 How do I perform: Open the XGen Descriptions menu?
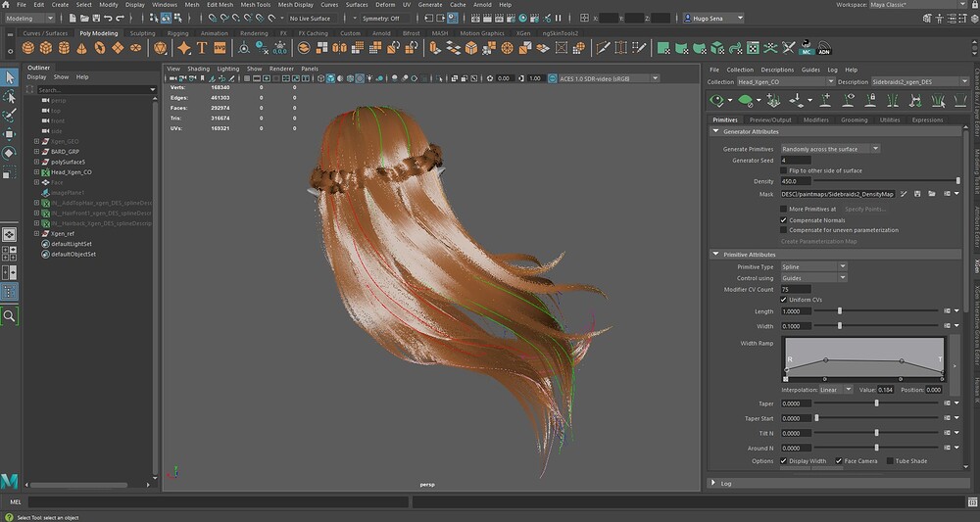pos(777,70)
